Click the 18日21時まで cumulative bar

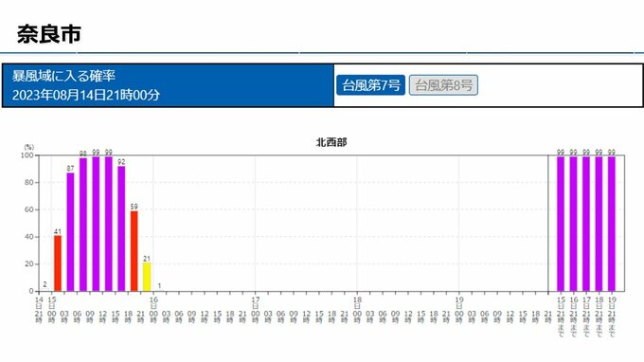tap(599, 224)
